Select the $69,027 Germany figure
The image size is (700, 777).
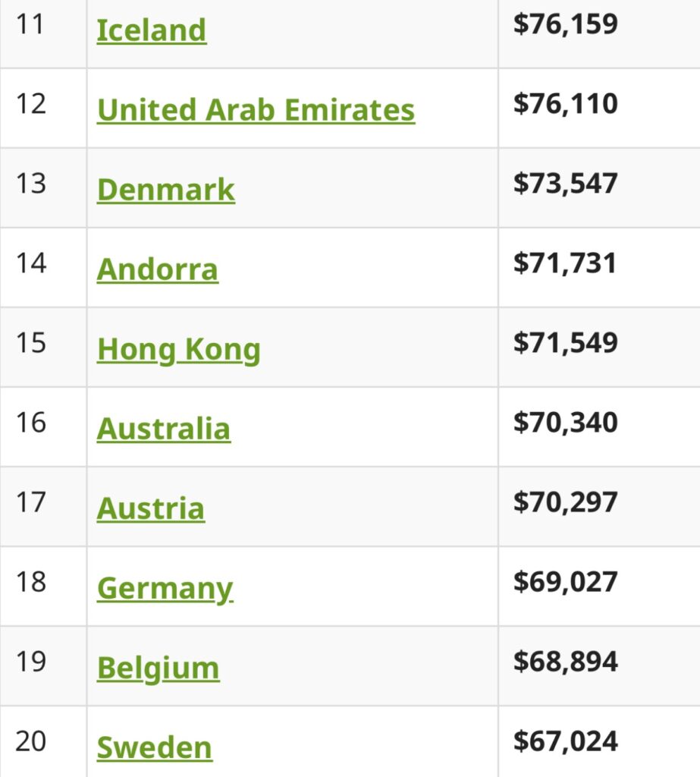point(566,582)
